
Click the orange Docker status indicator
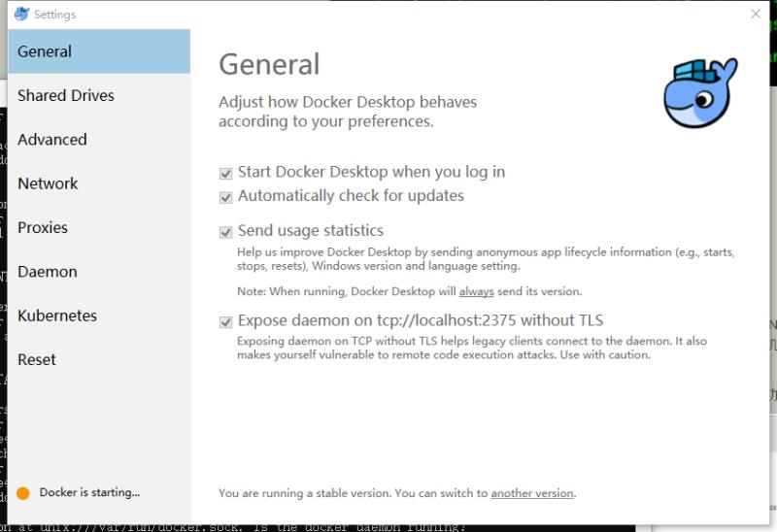pos(22,493)
